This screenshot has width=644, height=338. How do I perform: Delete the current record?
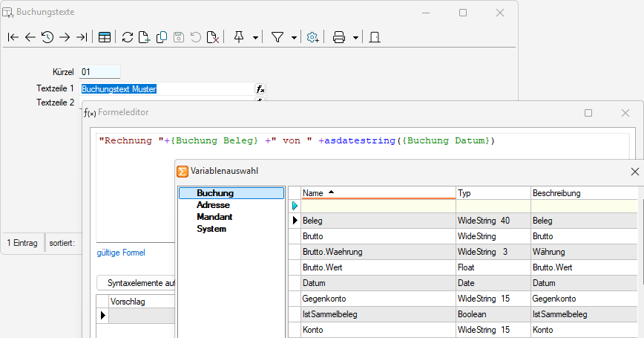(x=212, y=37)
